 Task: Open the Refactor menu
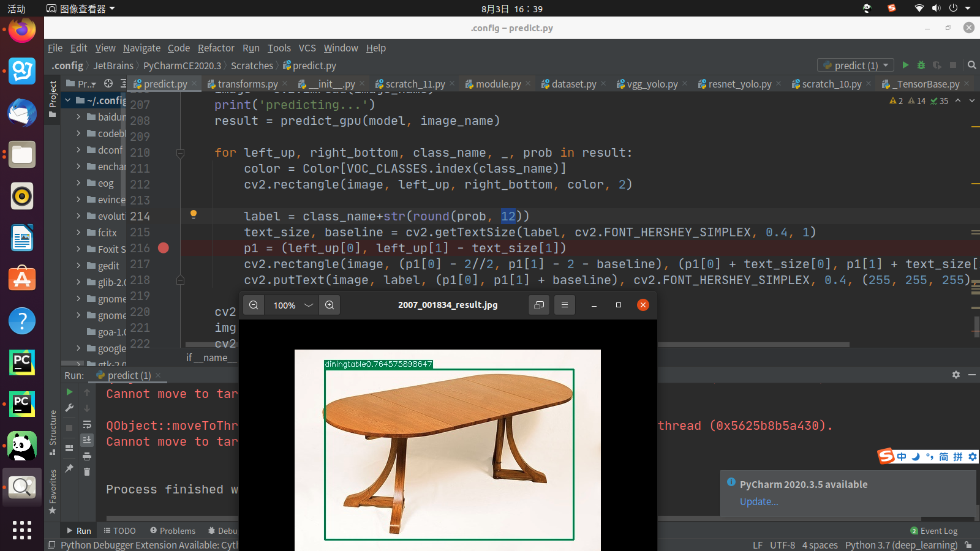tap(216, 48)
